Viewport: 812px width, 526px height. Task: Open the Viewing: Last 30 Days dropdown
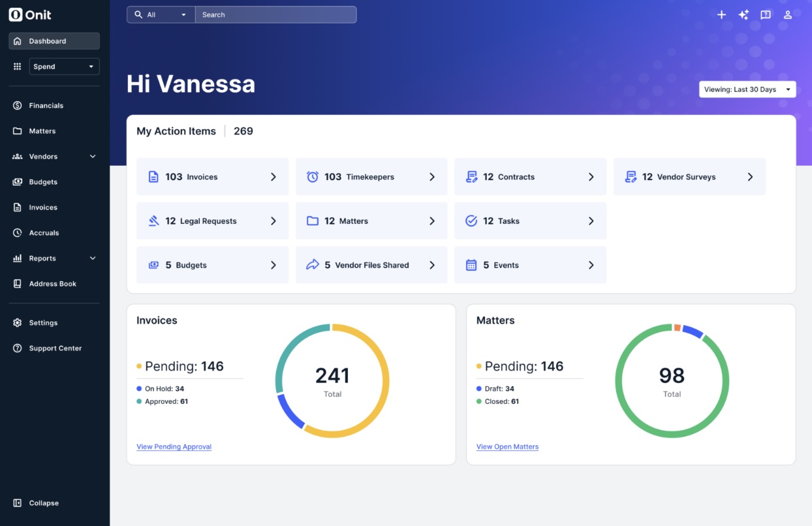click(747, 89)
